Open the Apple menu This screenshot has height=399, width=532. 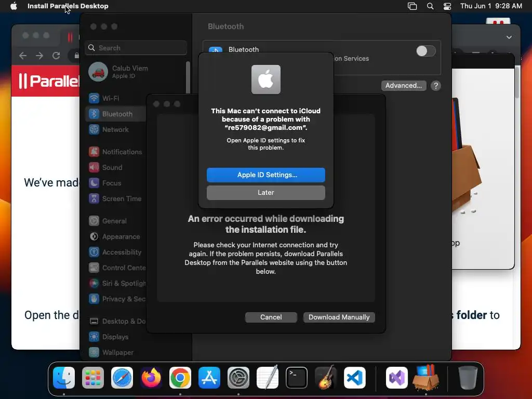pyautogui.click(x=14, y=6)
